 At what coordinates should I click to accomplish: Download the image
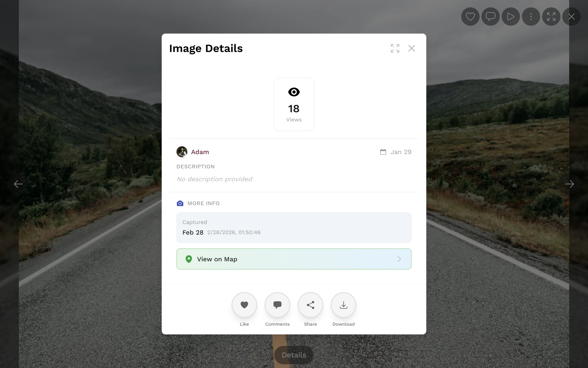[343, 305]
